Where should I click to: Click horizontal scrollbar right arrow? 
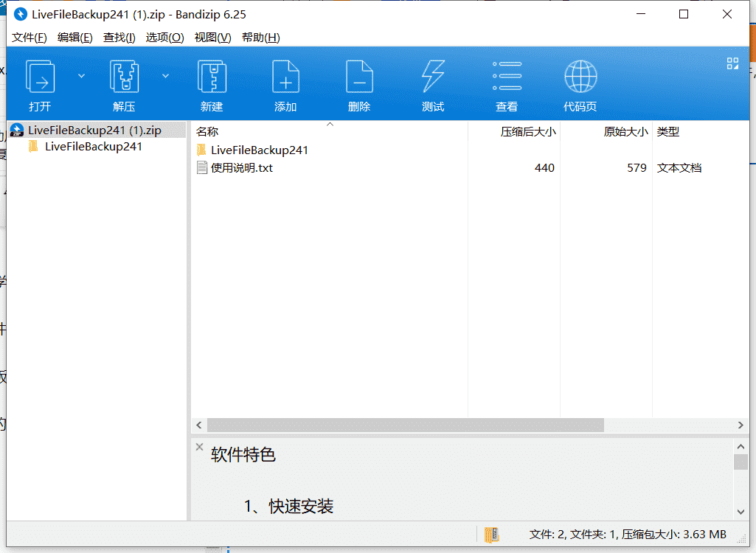(x=741, y=425)
